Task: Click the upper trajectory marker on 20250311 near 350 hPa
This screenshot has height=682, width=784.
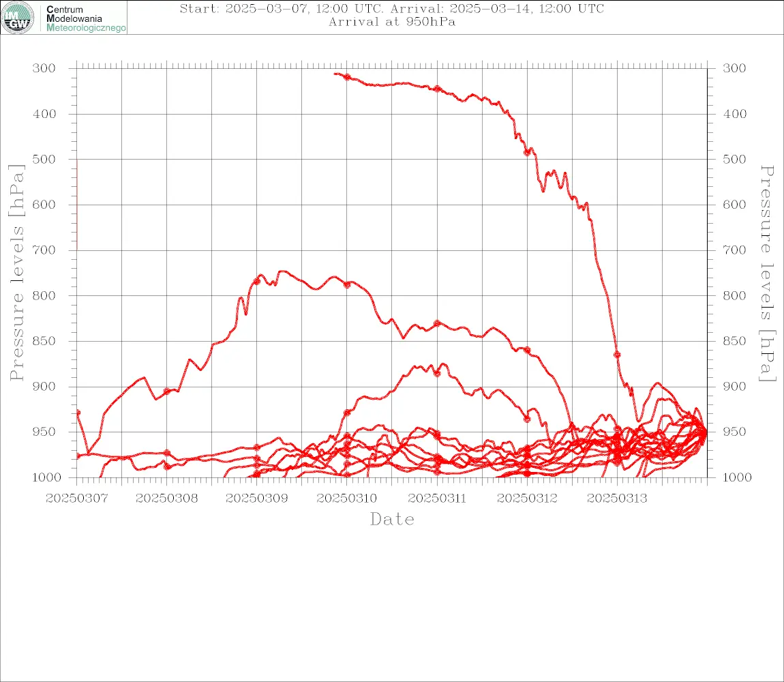Action: pos(437,89)
